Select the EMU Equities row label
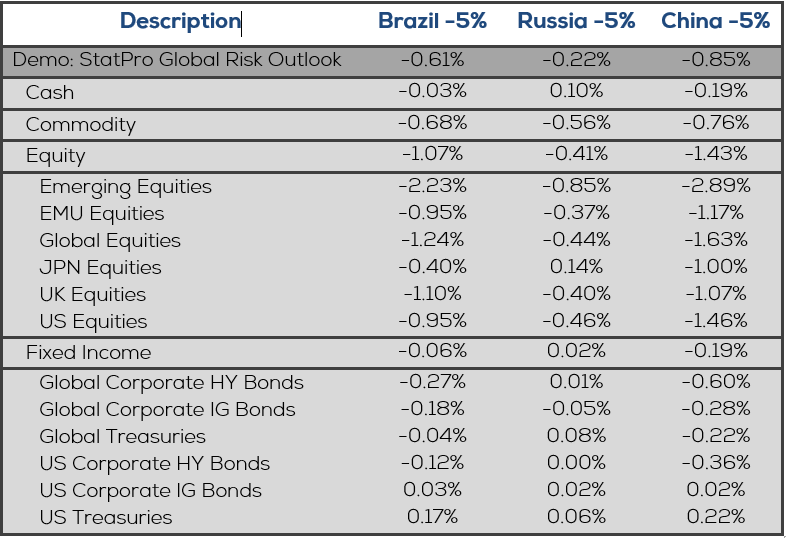 pyautogui.click(x=102, y=214)
